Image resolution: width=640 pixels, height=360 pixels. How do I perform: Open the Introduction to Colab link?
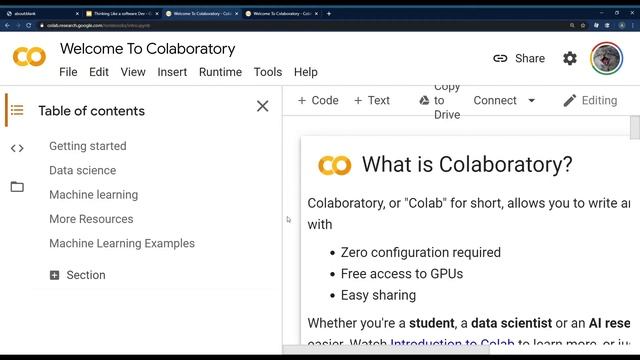click(x=452, y=343)
